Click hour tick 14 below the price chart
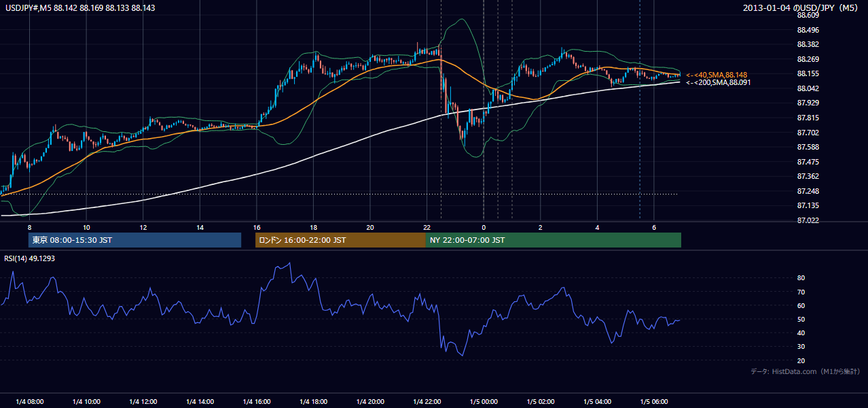 click(200, 226)
